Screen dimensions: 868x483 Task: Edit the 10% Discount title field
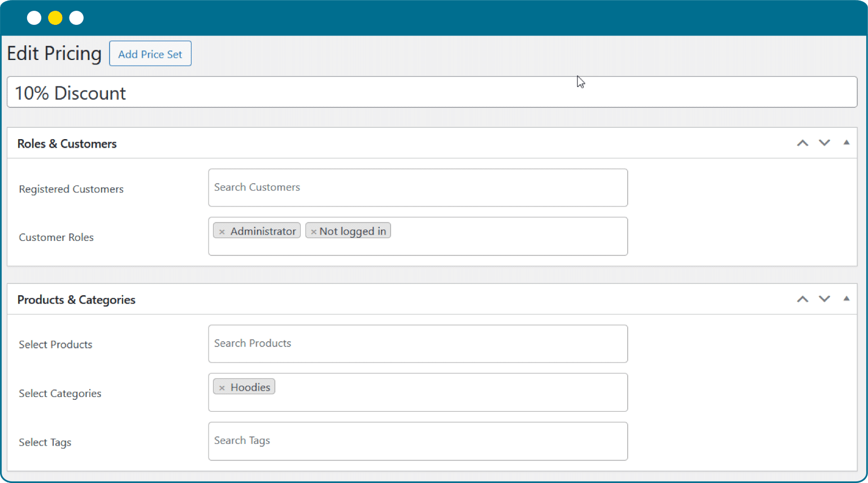coord(432,93)
